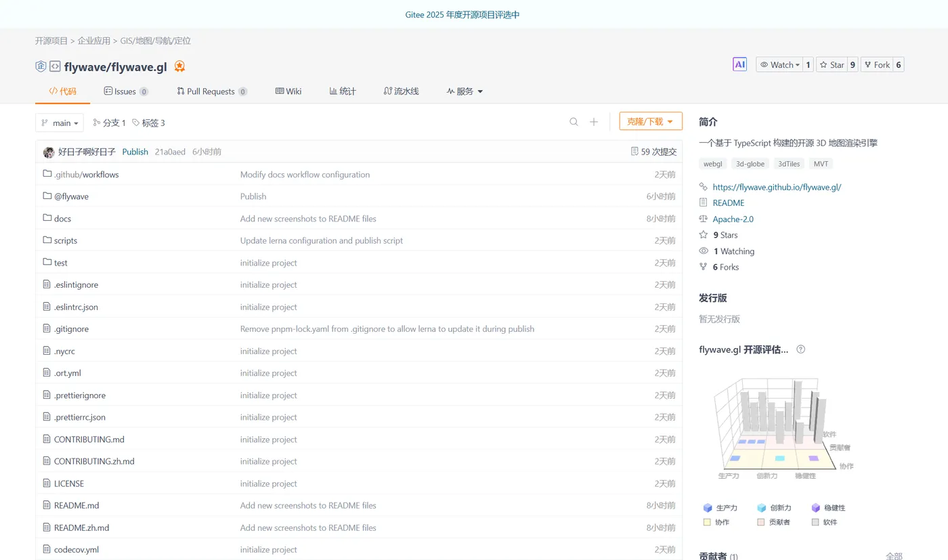Click the search icon in file toolbar
The image size is (948, 560).
(x=574, y=122)
